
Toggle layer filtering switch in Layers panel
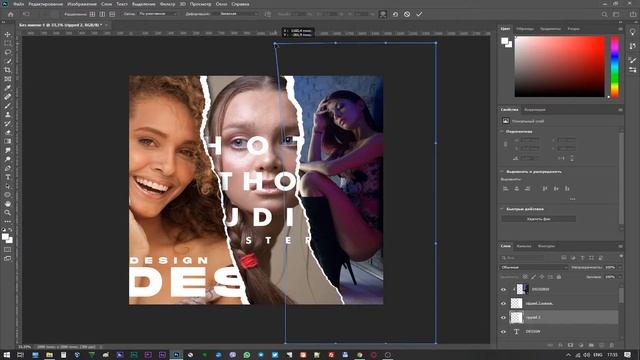click(621, 256)
